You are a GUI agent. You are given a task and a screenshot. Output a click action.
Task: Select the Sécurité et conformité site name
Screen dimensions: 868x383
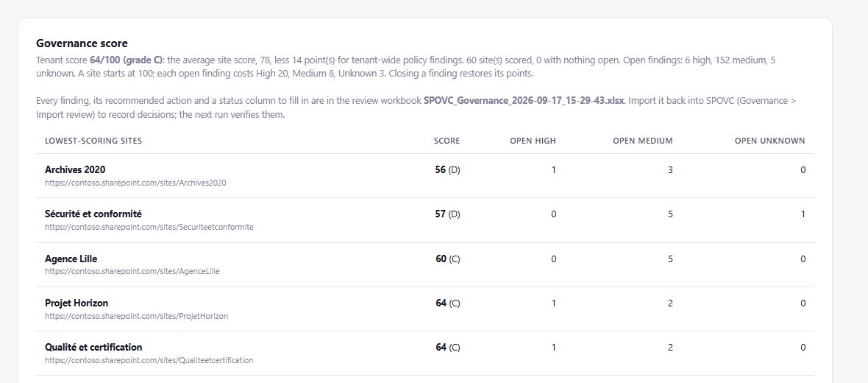[x=93, y=214]
